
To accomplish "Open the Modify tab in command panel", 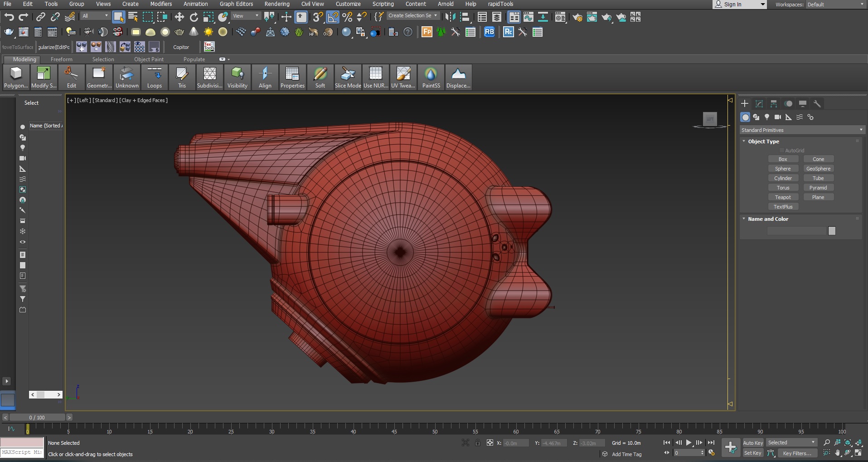I will pyautogui.click(x=759, y=104).
